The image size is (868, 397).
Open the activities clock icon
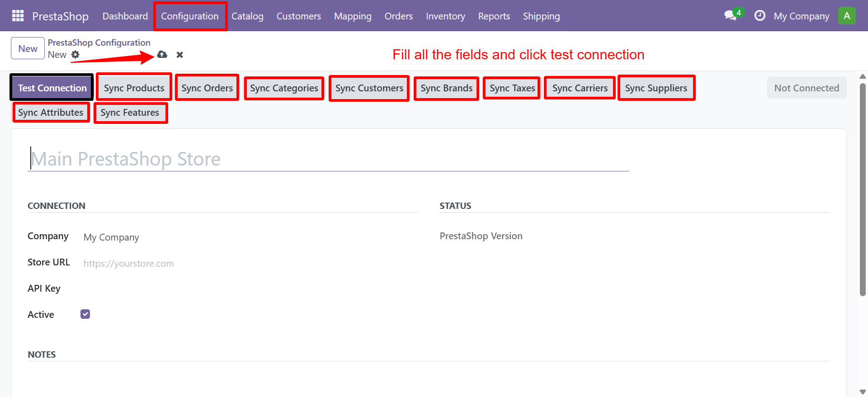pos(760,16)
